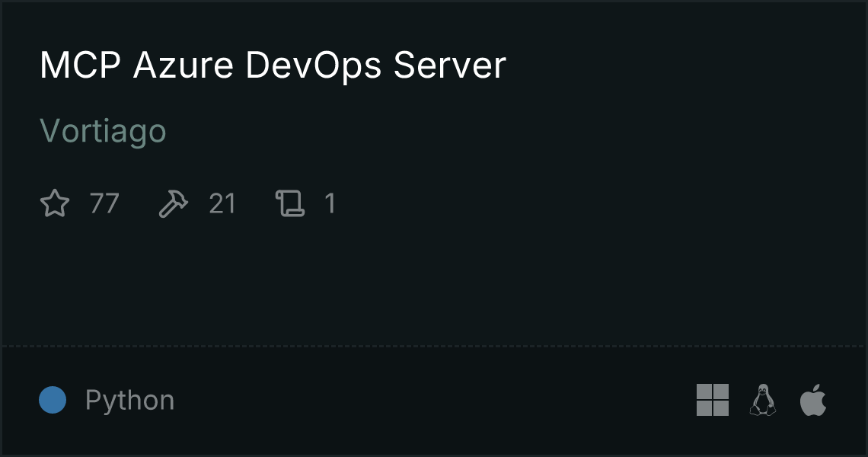Click the Windows platform logo
The width and height of the screenshot is (868, 457).
tap(713, 400)
